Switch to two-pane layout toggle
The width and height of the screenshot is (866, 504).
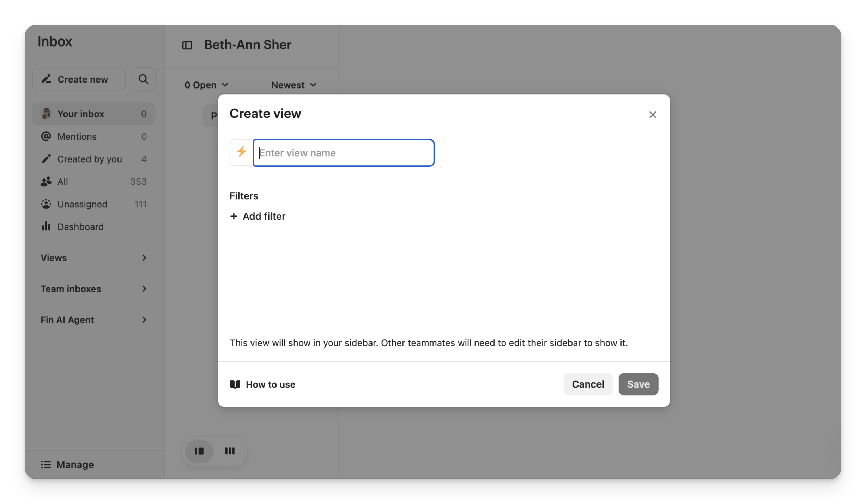point(199,451)
